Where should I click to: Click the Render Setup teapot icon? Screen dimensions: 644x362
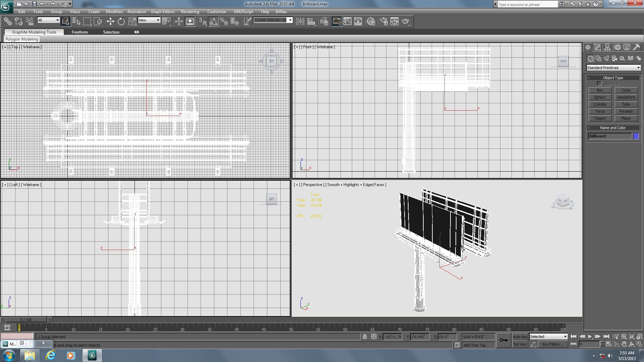click(x=384, y=21)
